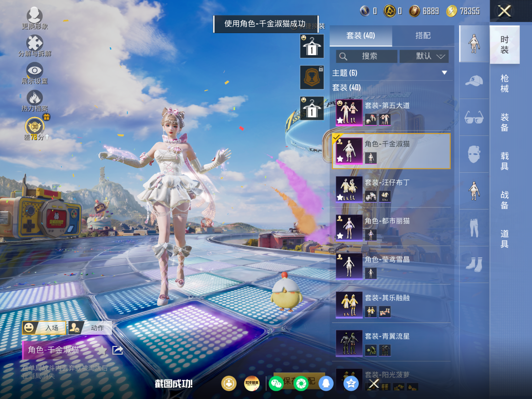Image resolution: width=532 pixels, height=399 pixels.
Task: Select the cap headwear category icon
Action: coord(474,81)
